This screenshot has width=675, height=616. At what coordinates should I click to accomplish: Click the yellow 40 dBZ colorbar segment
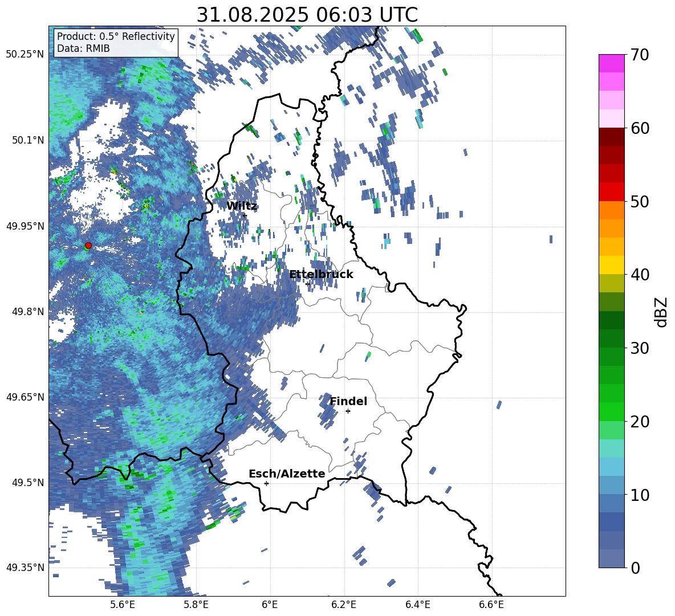pyautogui.click(x=611, y=266)
